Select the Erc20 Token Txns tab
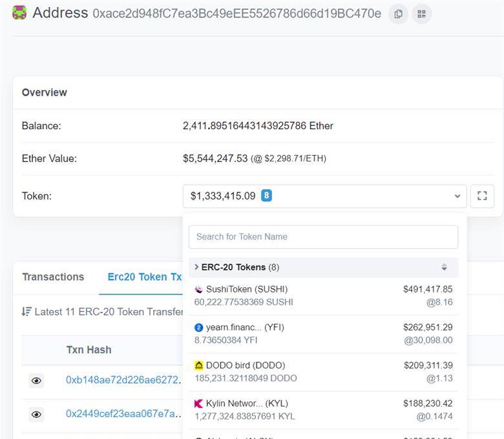 point(145,277)
